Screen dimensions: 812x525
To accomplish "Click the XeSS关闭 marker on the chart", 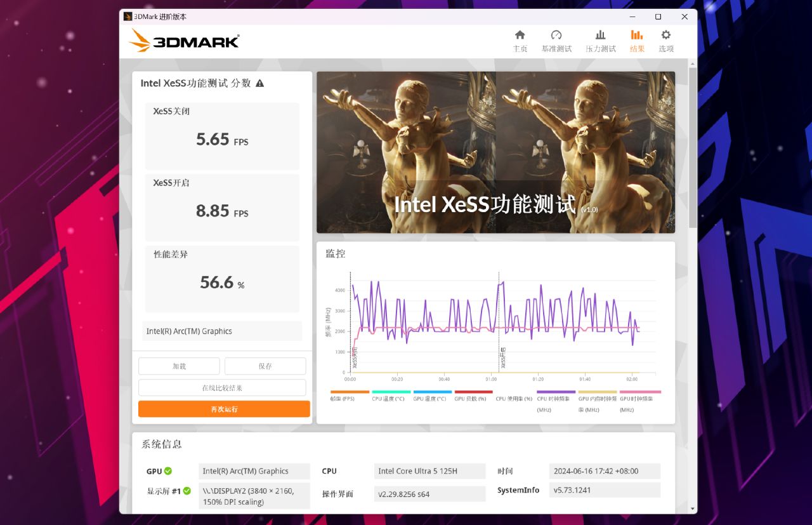I will pos(354,357).
